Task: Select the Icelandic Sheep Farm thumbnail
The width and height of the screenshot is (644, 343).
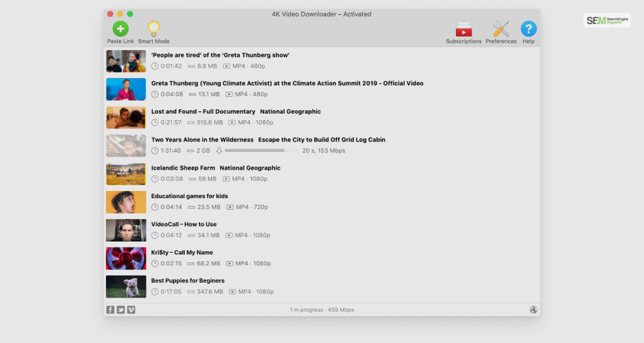Action: (126, 174)
